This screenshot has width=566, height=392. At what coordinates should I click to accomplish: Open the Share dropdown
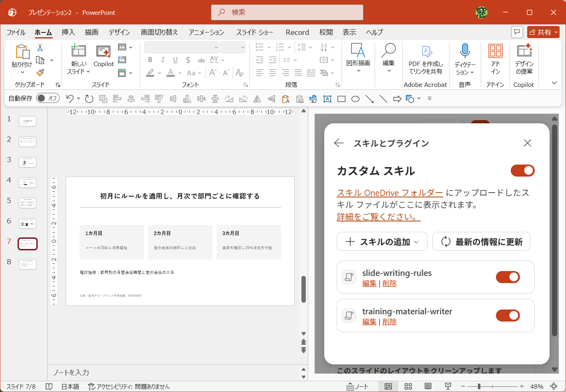[556, 32]
